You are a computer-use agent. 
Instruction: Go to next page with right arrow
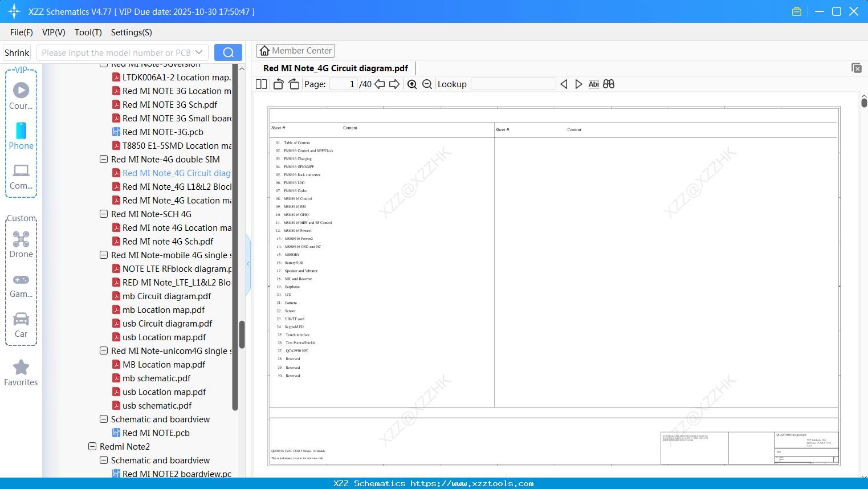[394, 84]
